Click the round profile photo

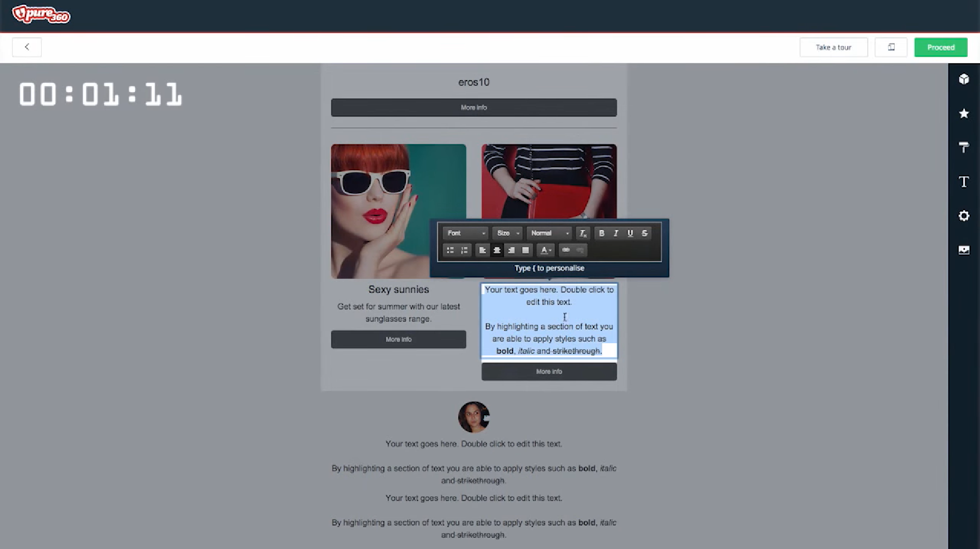pyautogui.click(x=474, y=417)
